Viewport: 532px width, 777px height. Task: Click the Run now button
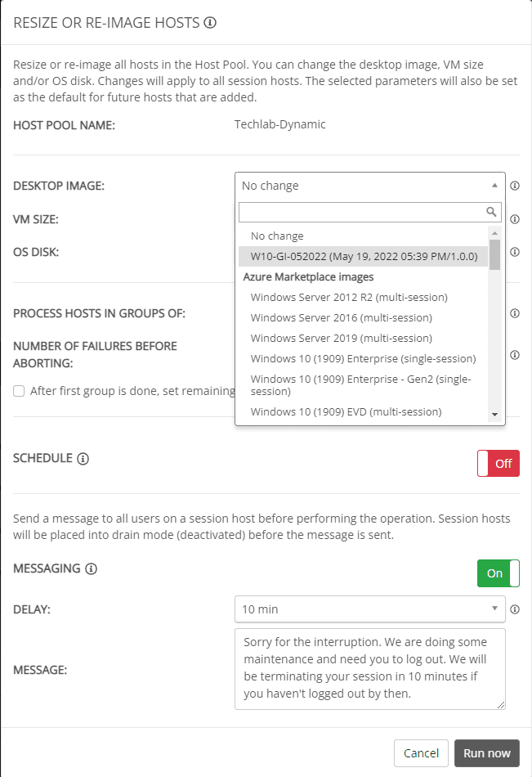coord(486,753)
